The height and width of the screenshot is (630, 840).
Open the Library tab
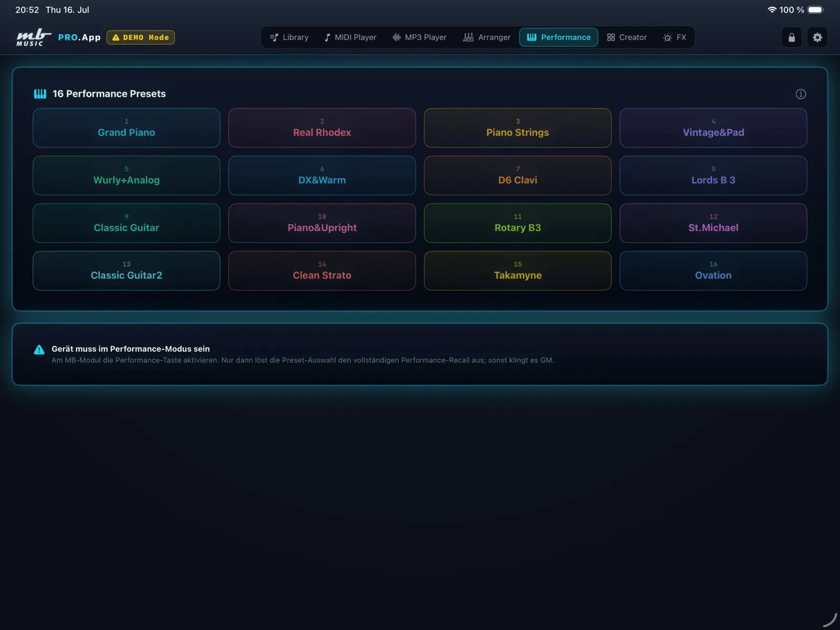pyautogui.click(x=289, y=37)
